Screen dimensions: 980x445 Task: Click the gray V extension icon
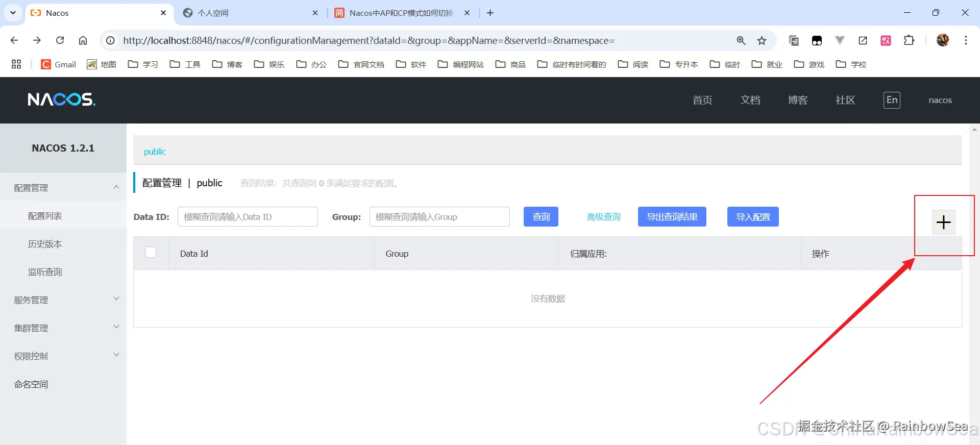[x=840, y=40]
